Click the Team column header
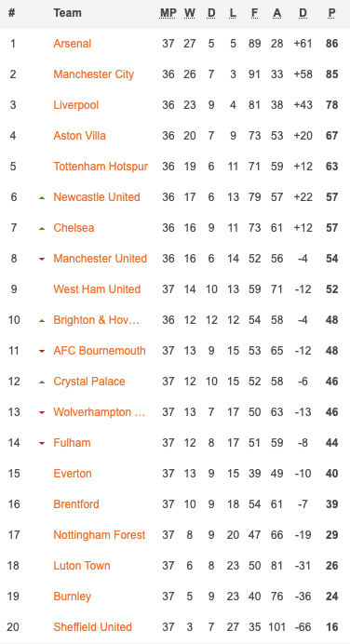 click(x=67, y=13)
